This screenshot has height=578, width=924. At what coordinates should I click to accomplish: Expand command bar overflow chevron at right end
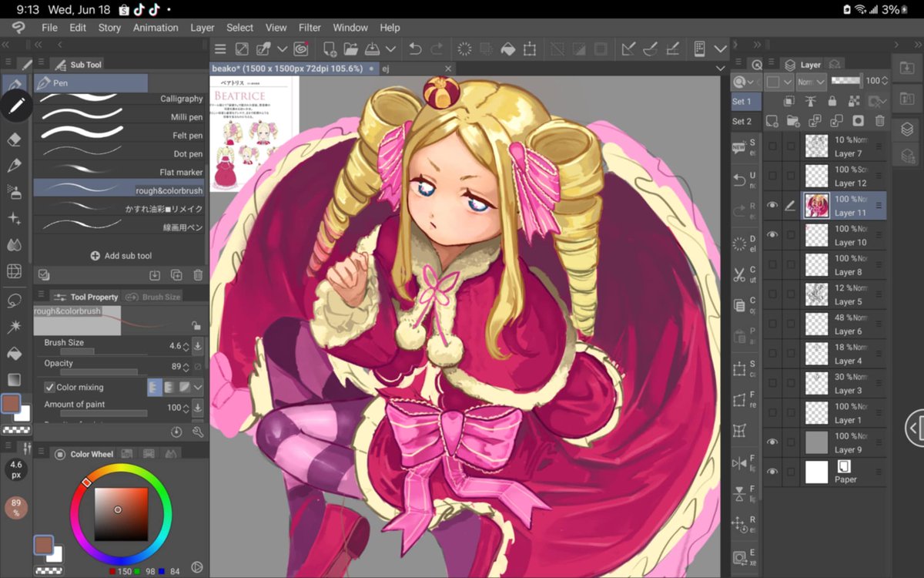(720, 49)
